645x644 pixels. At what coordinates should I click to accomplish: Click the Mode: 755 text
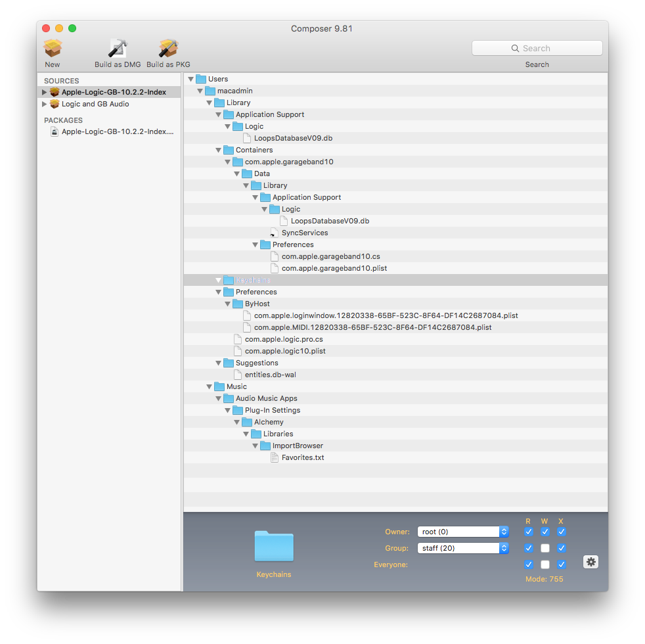coord(545,580)
